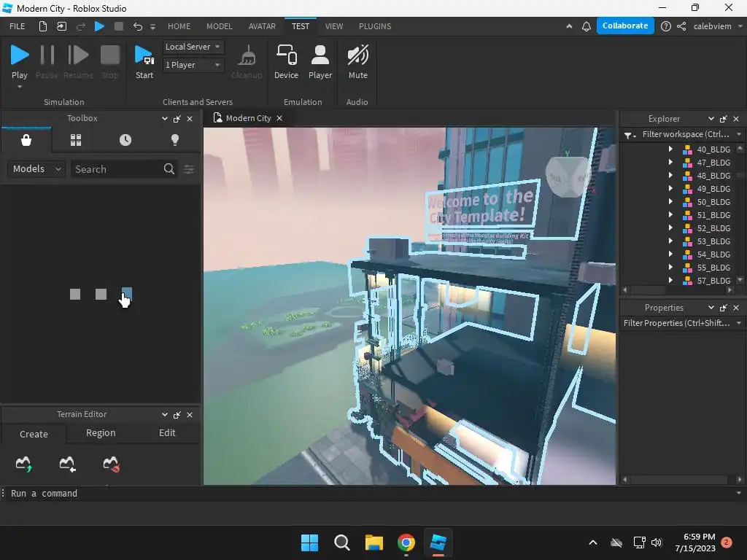
Task: Open the quick access customize arrow
Action: point(153,27)
